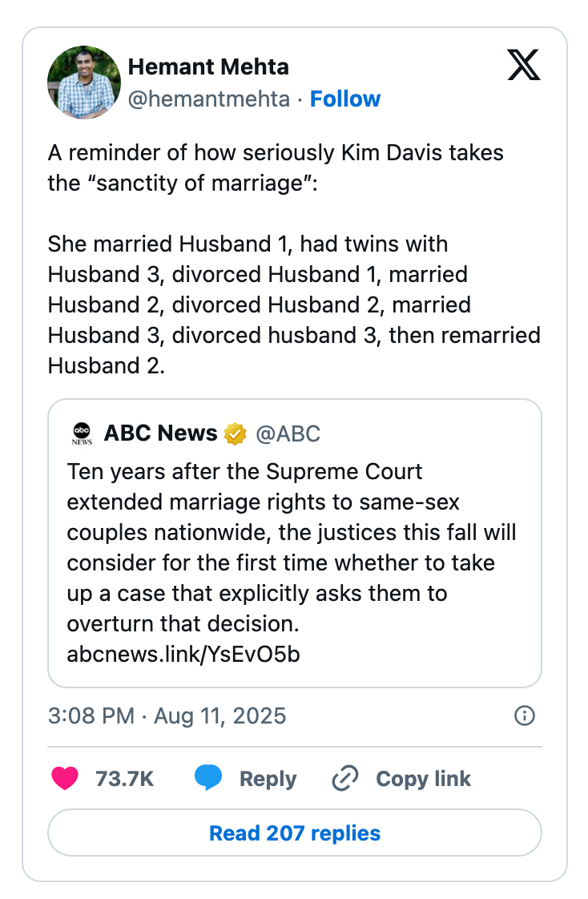
Task: Like the tweet with the heart icon
Action: [62, 778]
